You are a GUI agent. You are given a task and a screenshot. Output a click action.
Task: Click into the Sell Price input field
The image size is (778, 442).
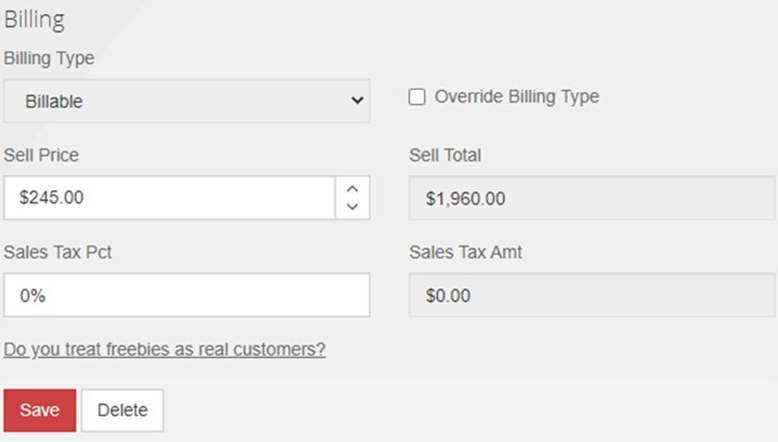pos(170,198)
